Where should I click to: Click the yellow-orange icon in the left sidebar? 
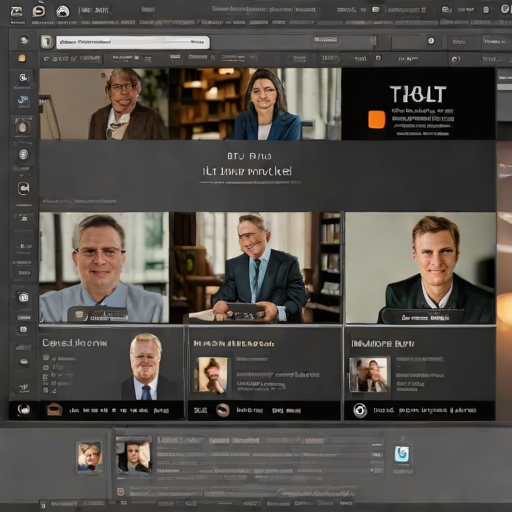(22, 58)
